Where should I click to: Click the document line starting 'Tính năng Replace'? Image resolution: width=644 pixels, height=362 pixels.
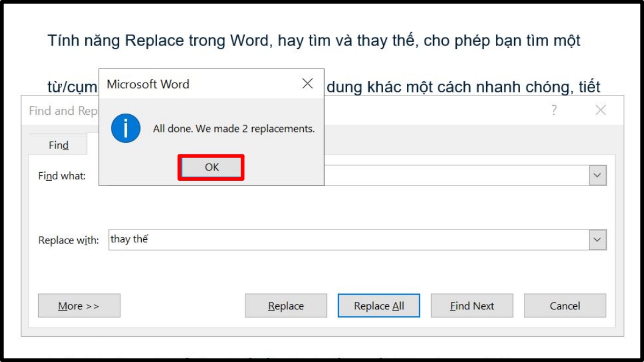pyautogui.click(x=314, y=41)
